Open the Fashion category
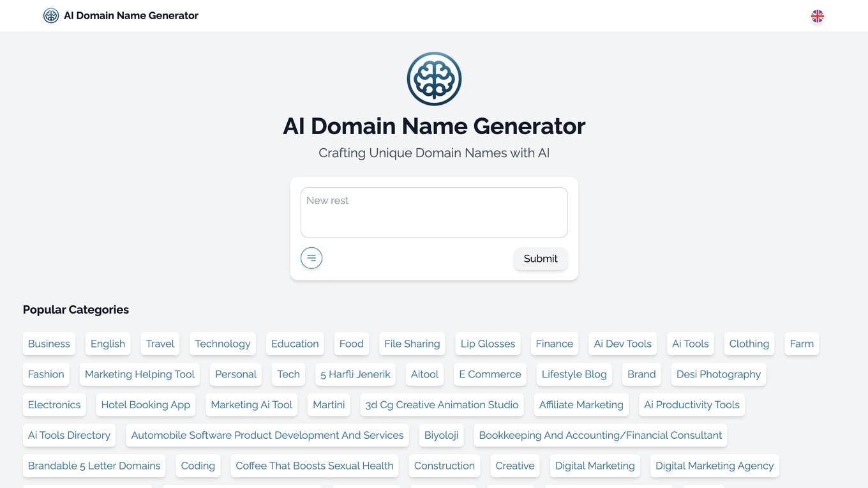The width and height of the screenshot is (868, 488). (x=46, y=374)
